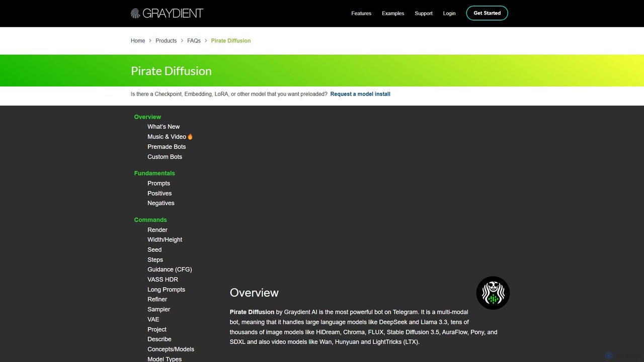
Task: Open Support in the top navigation
Action: tap(424, 14)
